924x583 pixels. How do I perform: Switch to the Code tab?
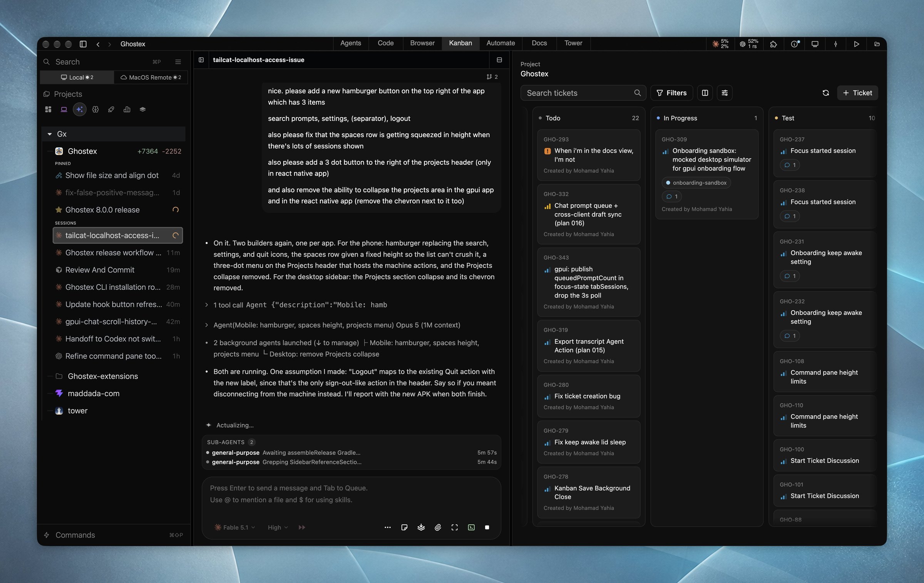(385, 43)
